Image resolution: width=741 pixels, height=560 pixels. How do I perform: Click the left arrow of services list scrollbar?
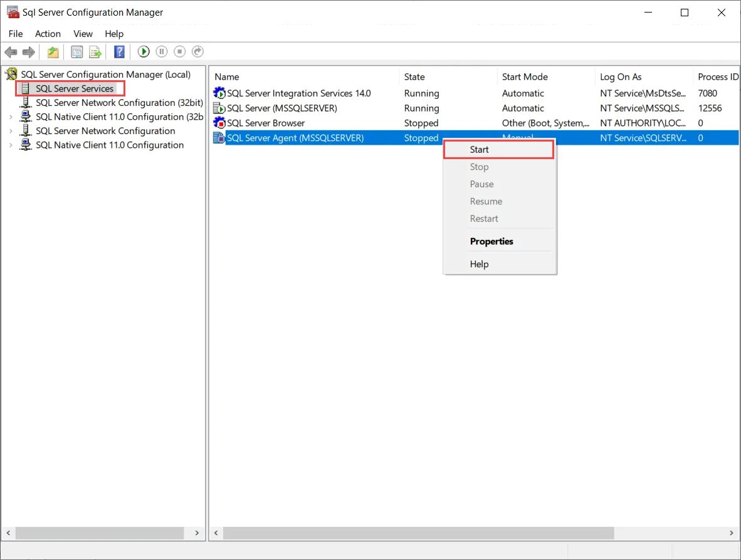click(x=216, y=533)
